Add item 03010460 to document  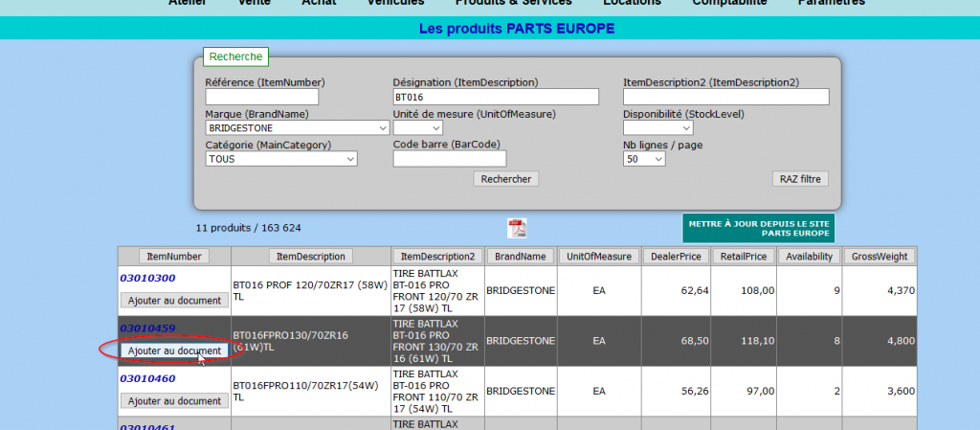click(x=174, y=400)
